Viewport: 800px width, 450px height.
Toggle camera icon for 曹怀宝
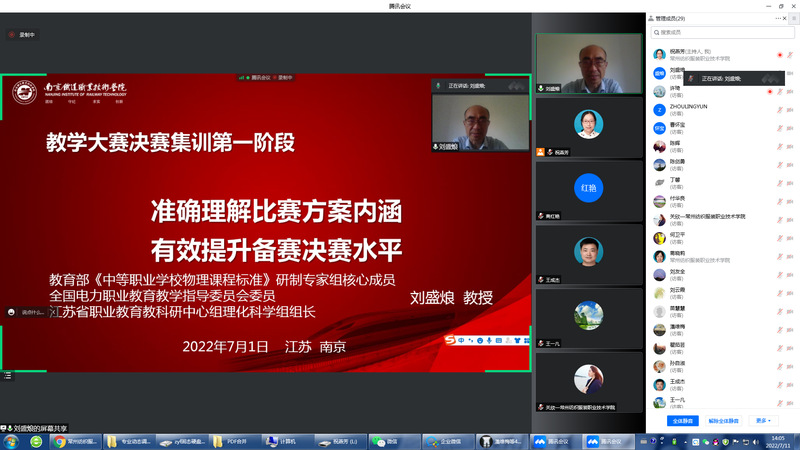click(791, 127)
